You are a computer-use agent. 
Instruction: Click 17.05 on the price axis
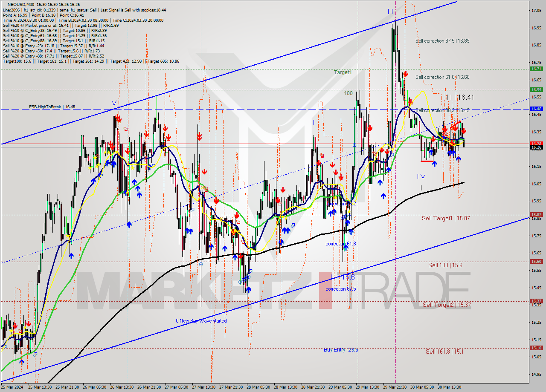(x=536, y=10)
